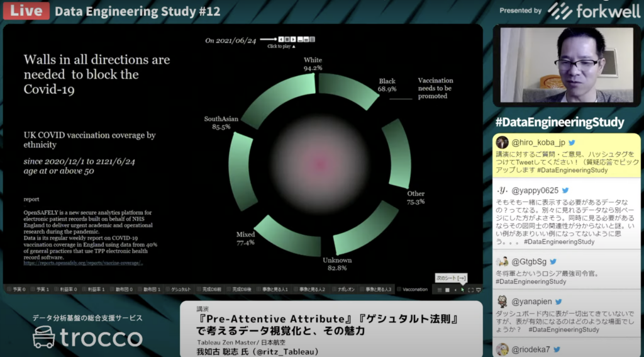644x357 pixels.
Task: Click the show sheet sorter grid icon
Action: tap(440, 290)
